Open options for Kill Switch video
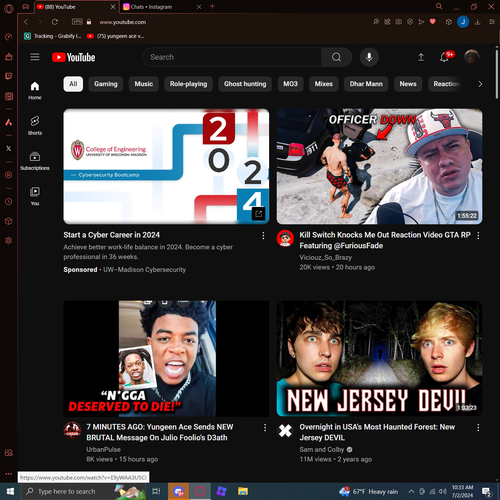This screenshot has width=500, height=500. pyautogui.click(x=478, y=236)
